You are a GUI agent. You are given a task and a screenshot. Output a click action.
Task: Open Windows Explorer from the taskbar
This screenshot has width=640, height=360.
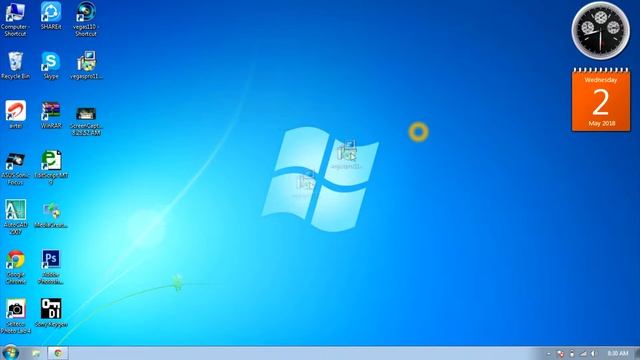[x=36, y=353]
